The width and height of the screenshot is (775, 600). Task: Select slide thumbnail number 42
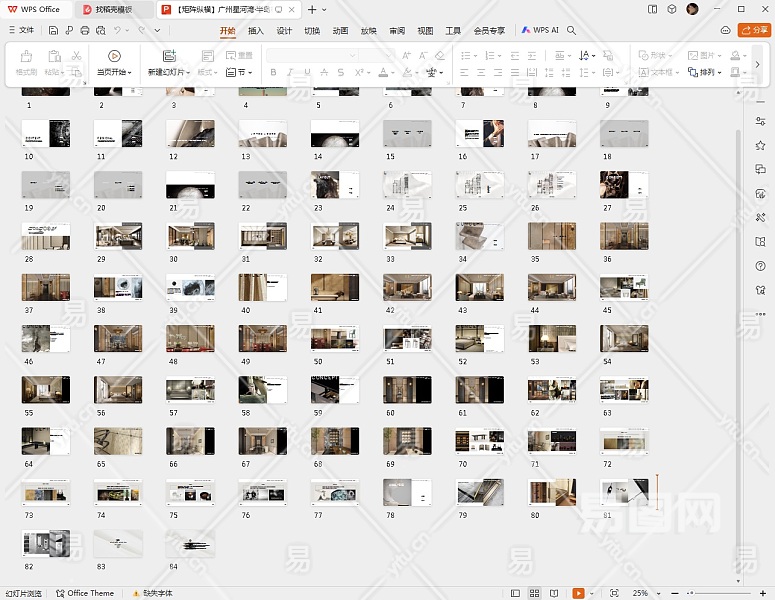pyautogui.click(x=408, y=287)
